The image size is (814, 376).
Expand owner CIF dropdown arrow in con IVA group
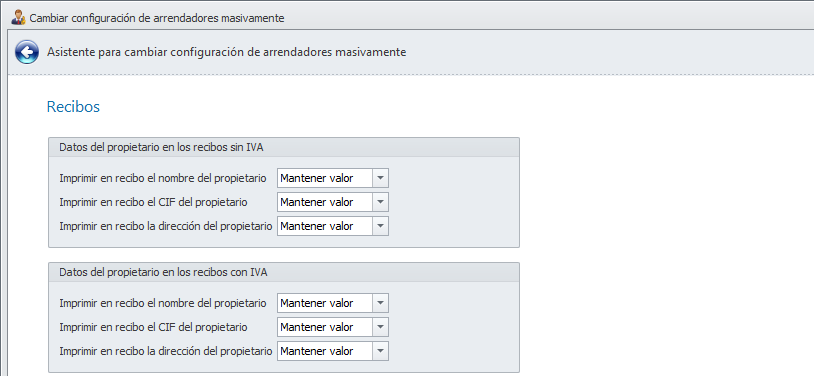[x=381, y=327]
